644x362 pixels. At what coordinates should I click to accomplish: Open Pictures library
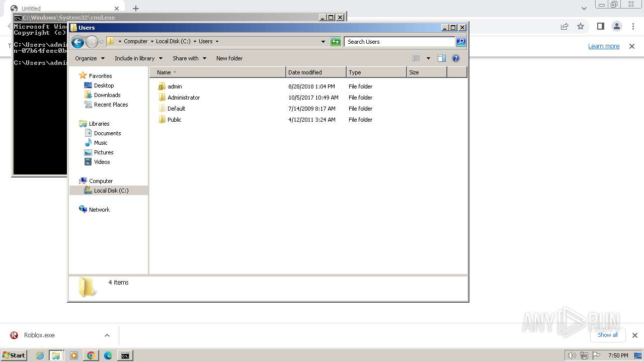click(x=104, y=152)
